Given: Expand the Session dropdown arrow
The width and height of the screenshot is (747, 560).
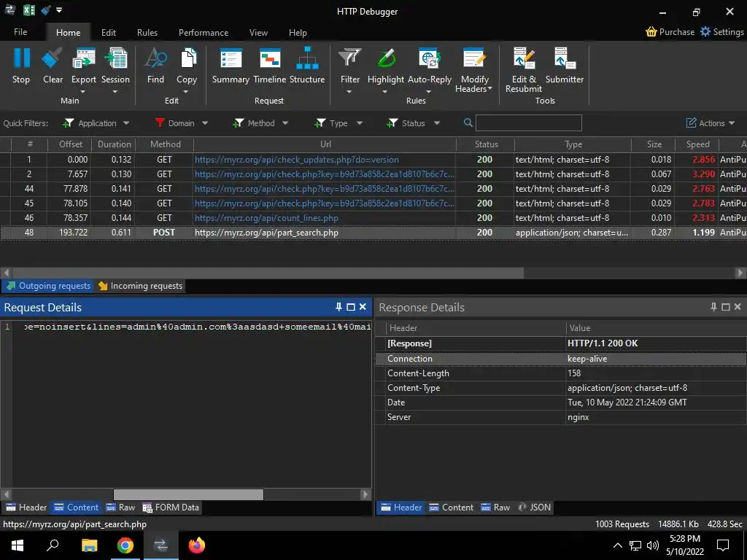Looking at the screenshot, I should tap(115, 92).
